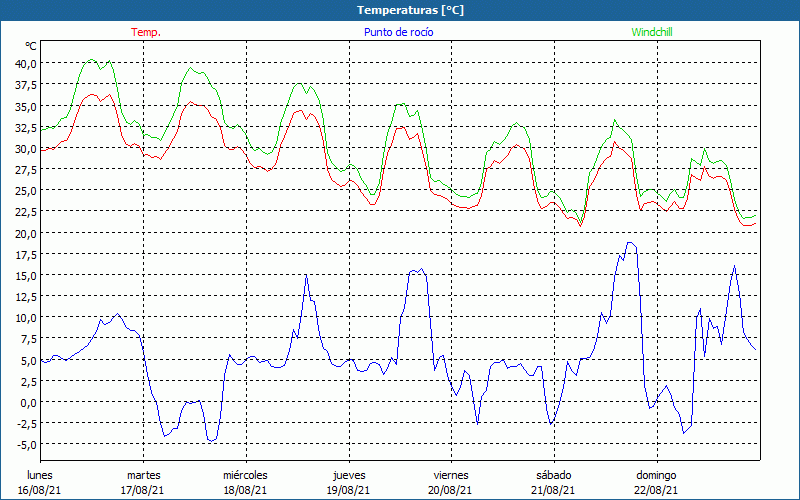Click the '10,0' y-axis value
Image resolution: width=800 pixels, height=500 pixels.
coord(27,318)
